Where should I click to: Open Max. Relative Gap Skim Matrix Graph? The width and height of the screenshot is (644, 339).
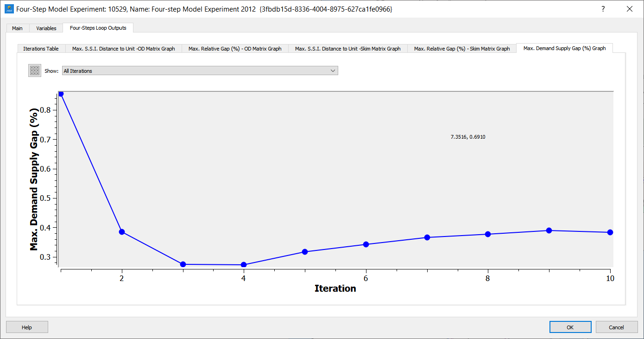point(461,49)
